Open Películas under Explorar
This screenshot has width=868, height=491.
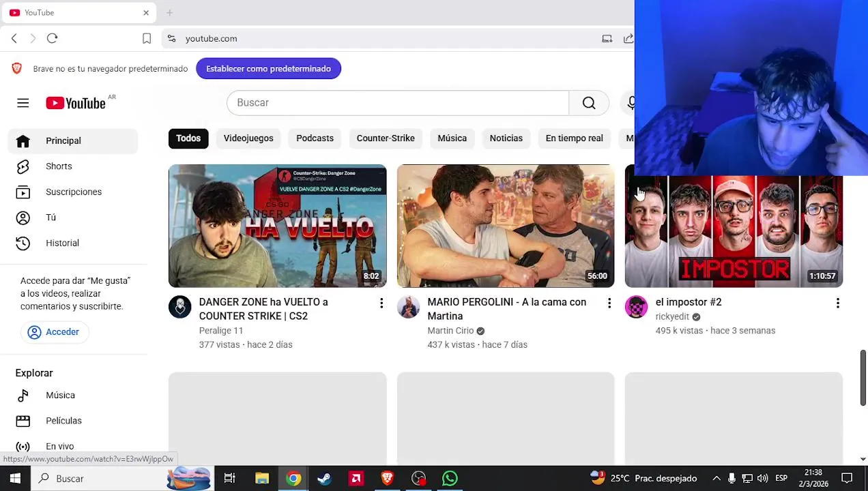tap(73, 421)
